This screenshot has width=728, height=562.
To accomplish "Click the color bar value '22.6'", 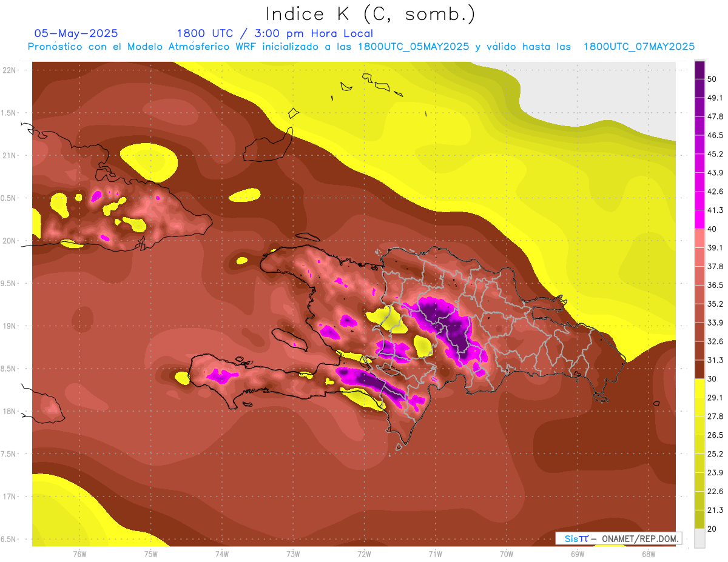I will point(715,492).
